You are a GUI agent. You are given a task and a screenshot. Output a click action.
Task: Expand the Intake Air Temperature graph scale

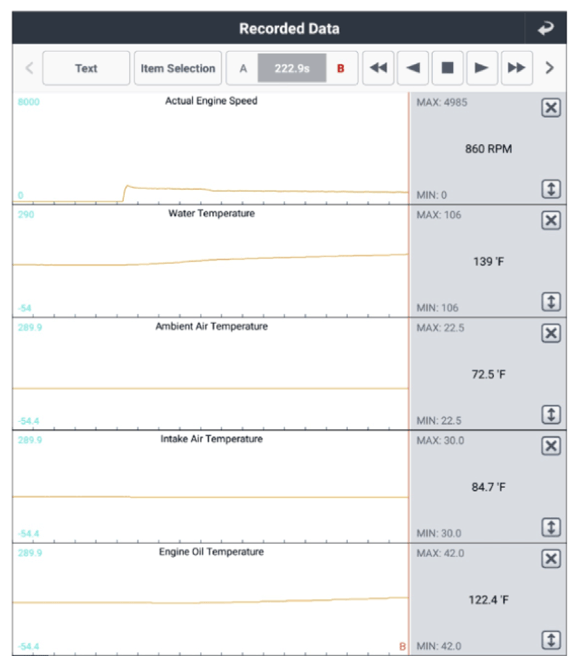[x=551, y=527]
